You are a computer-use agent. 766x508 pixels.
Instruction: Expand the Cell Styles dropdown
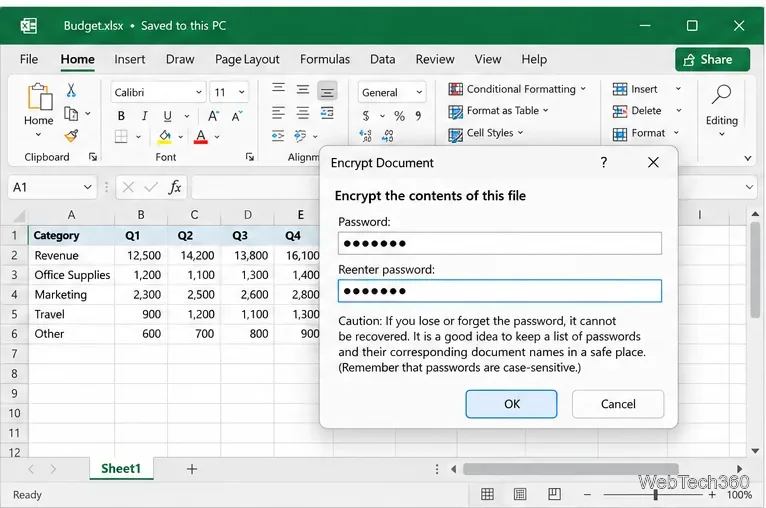click(x=520, y=132)
